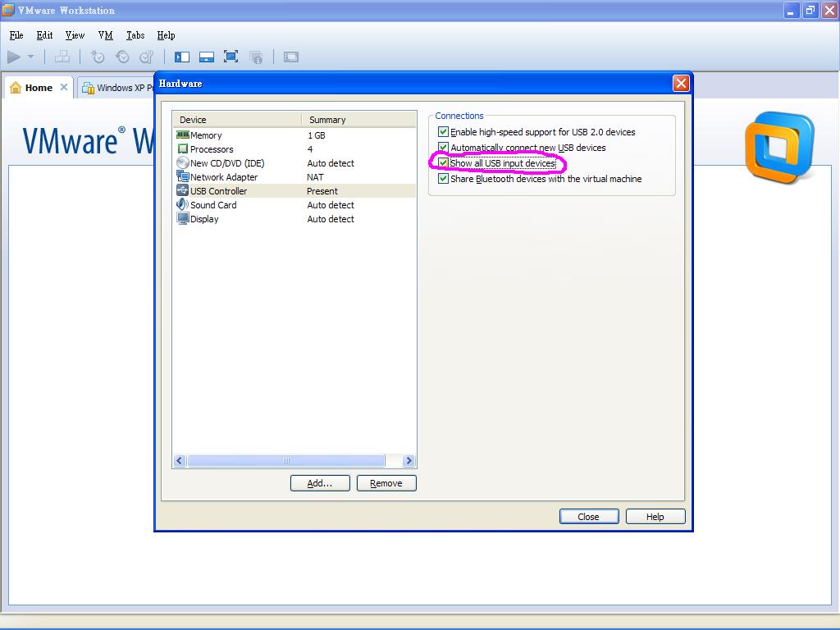This screenshot has width=840, height=630.
Task: Select the Processors device icon
Action: coord(183,149)
